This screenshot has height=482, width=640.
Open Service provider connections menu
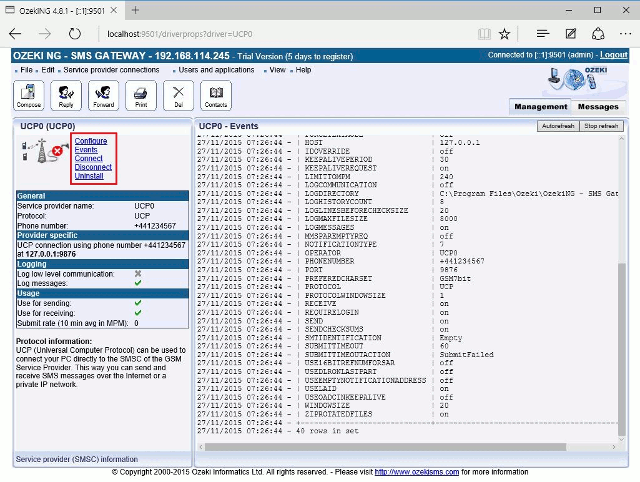[x=111, y=70]
